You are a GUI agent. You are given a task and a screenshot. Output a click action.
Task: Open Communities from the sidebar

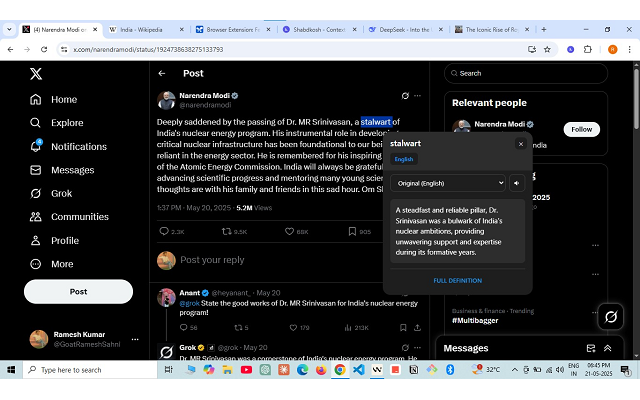point(69,217)
